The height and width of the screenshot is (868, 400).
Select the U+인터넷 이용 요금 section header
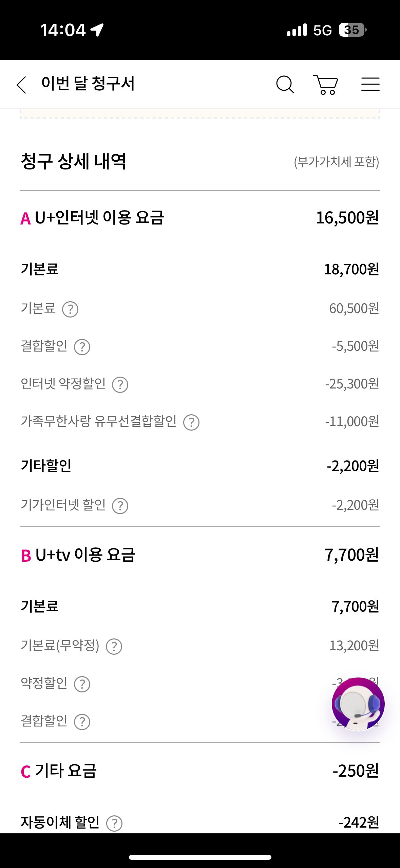[99, 218]
